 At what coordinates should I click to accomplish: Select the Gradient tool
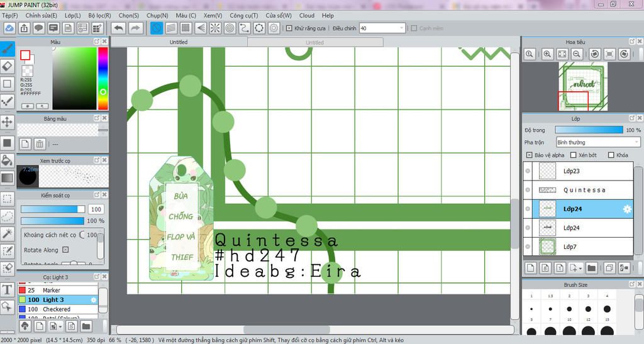point(7,178)
